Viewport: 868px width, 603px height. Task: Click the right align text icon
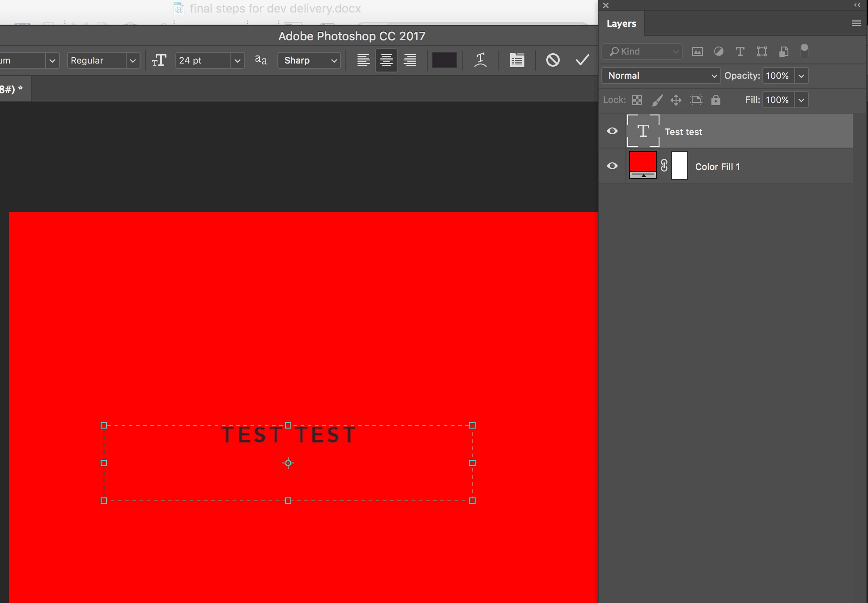[410, 60]
